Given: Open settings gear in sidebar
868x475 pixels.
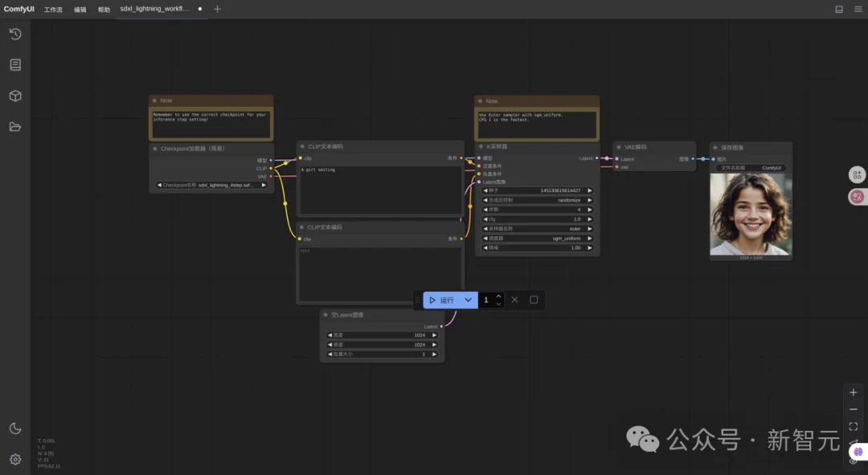Looking at the screenshot, I should coord(15,459).
